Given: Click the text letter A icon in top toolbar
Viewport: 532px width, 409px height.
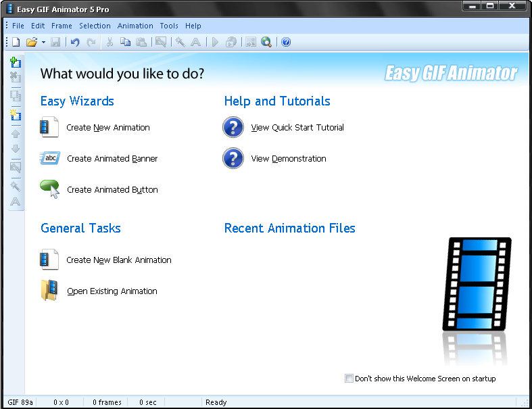Looking at the screenshot, I should [196, 42].
